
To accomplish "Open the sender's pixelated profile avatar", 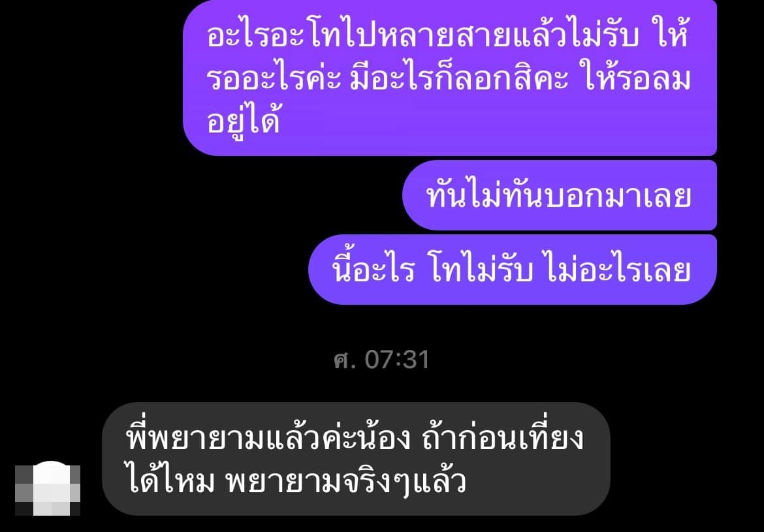I will tap(48, 489).
